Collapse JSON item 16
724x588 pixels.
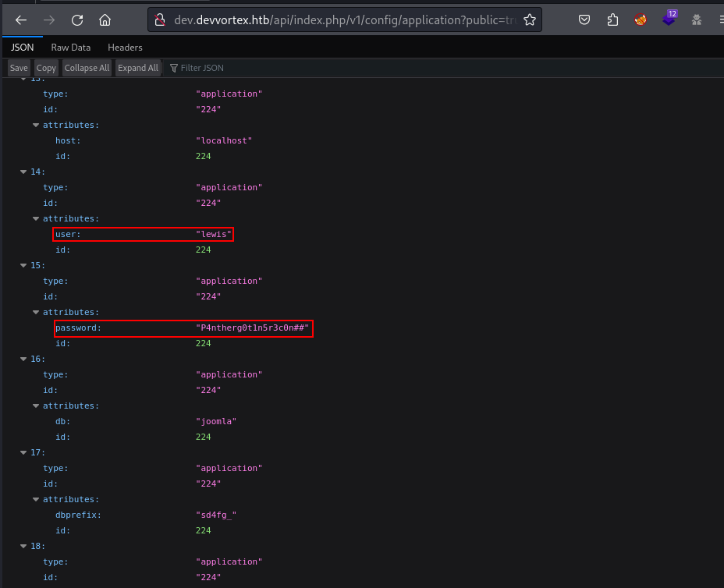coord(23,359)
